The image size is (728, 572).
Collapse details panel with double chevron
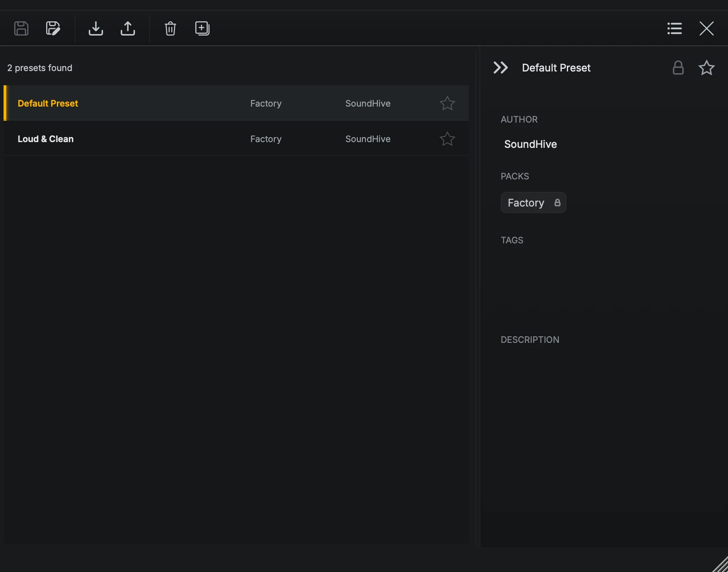pyautogui.click(x=501, y=68)
